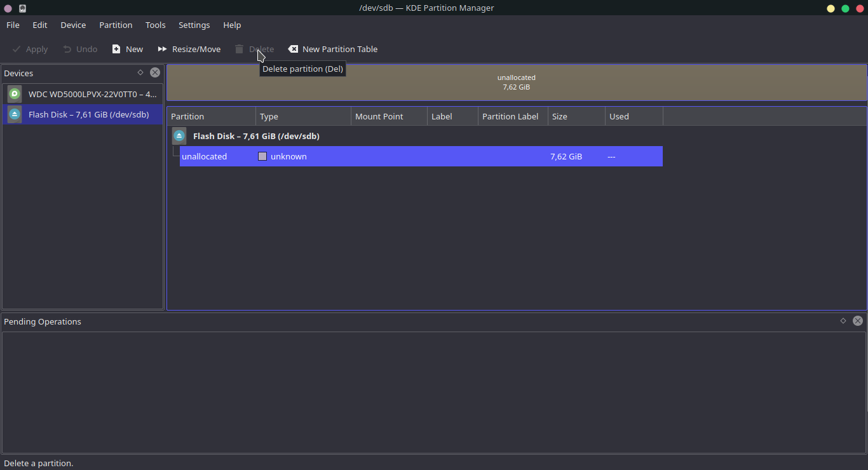
Task: Click the WDC hard disk icon
Action: pos(15,94)
